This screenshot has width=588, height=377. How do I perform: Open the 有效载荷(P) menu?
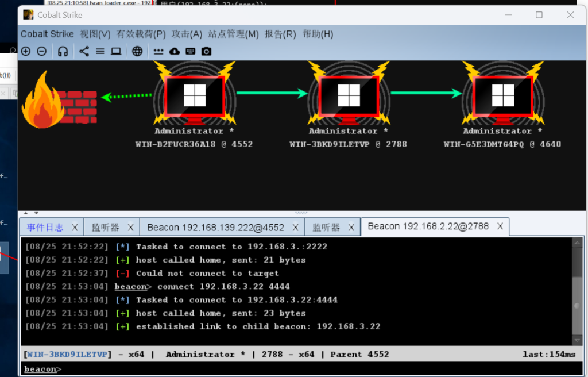point(141,34)
